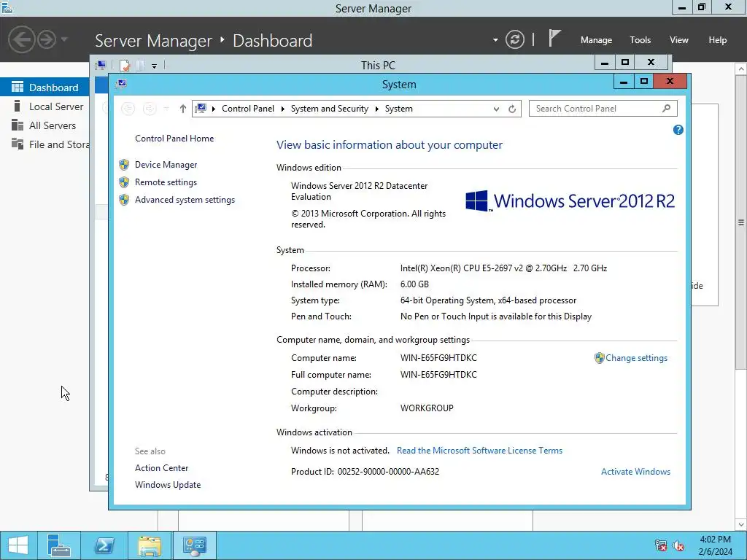Click Control Panel icon on taskbar

tap(194, 545)
